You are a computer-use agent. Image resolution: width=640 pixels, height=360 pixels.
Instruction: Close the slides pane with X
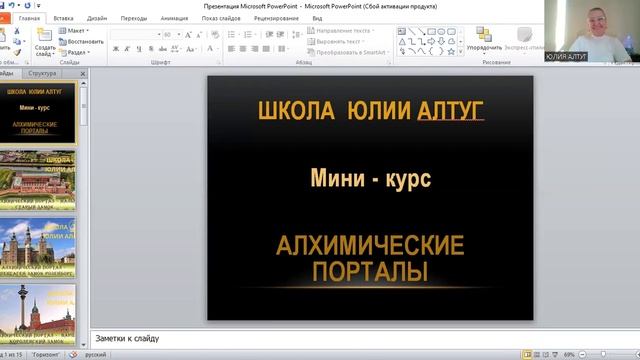pos(83,74)
